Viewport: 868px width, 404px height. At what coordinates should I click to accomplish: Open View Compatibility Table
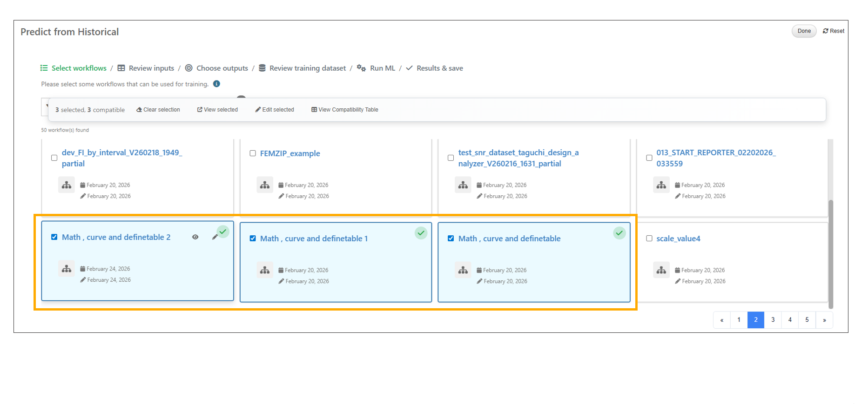345,110
